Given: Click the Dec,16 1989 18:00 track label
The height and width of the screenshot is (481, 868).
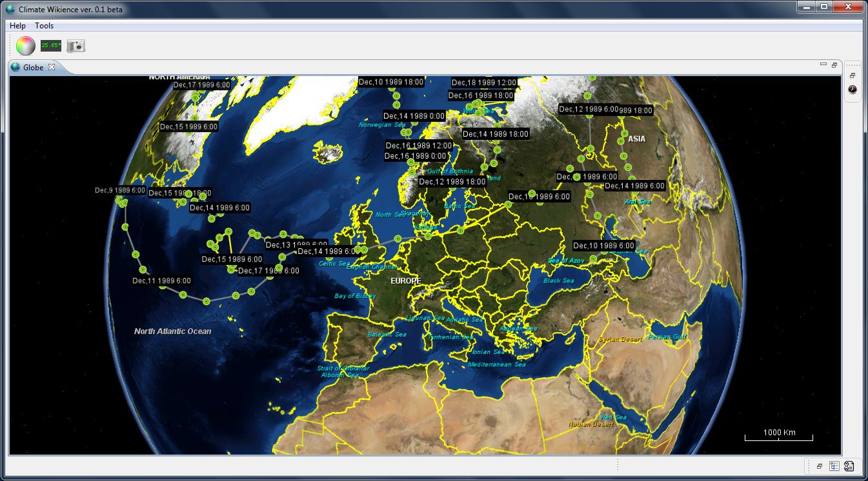Looking at the screenshot, I should [481, 95].
